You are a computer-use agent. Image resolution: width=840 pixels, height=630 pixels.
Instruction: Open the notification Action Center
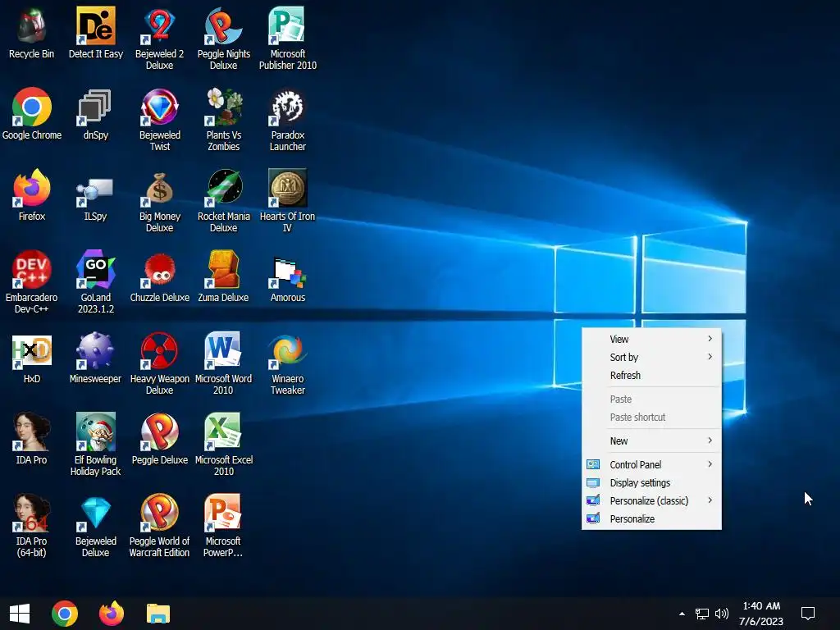click(x=808, y=614)
